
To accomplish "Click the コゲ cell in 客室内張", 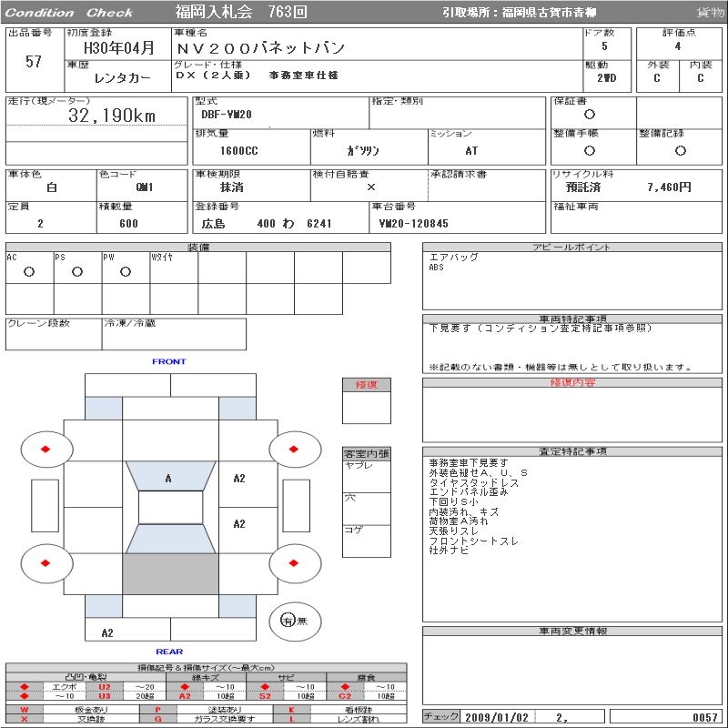I will click(x=367, y=541).
